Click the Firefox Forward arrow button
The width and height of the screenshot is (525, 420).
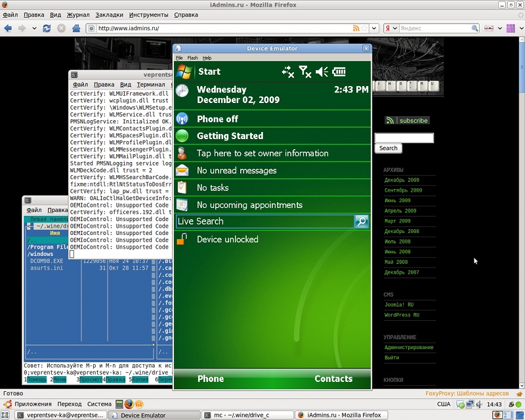22,28
